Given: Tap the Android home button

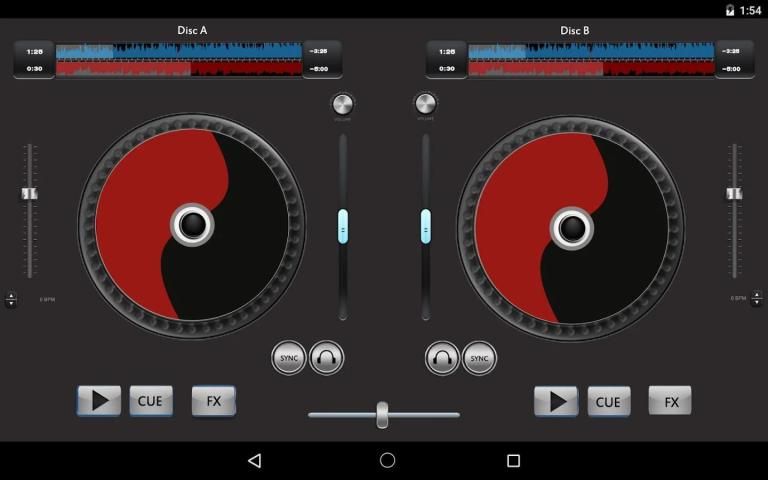Looking at the screenshot, I should pyautogui.click(x=387, y=460).
